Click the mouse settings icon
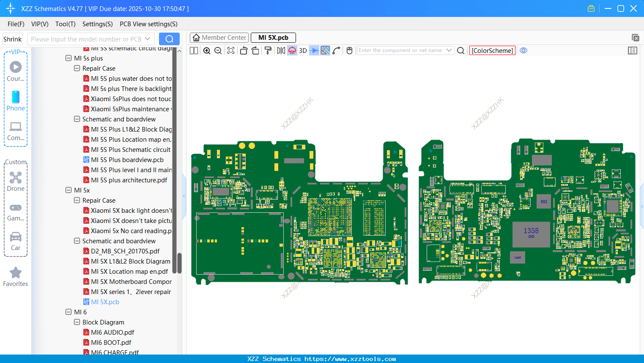 click(x=349, y=51)
